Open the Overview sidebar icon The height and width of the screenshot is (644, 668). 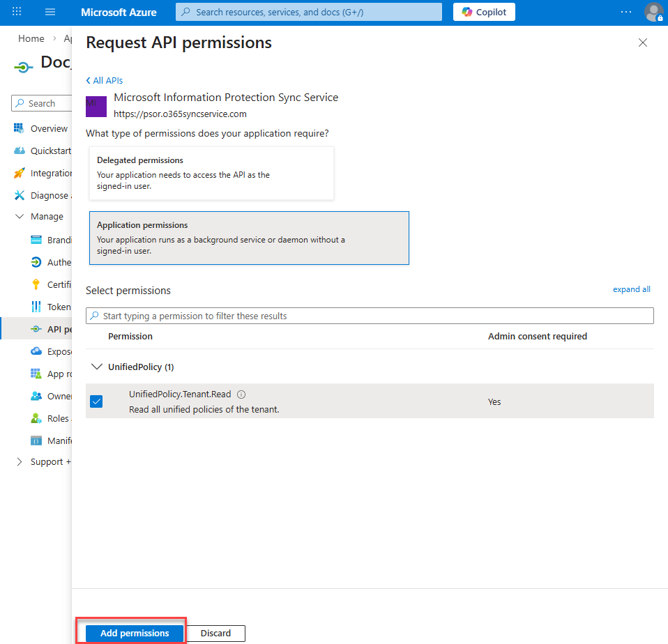(19, 129)
